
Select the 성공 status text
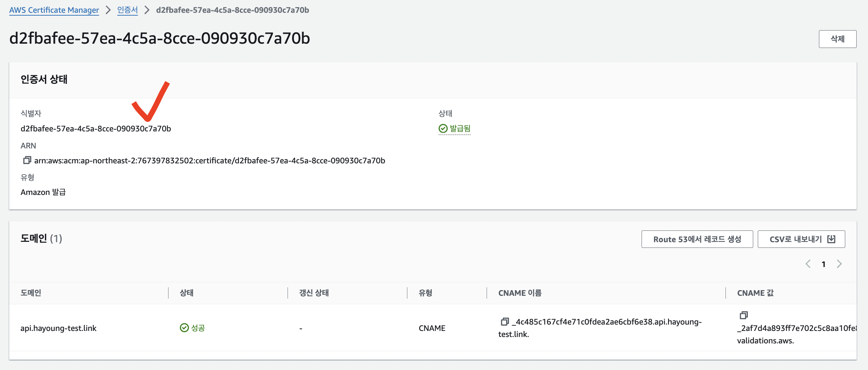[x=198, y=328]
